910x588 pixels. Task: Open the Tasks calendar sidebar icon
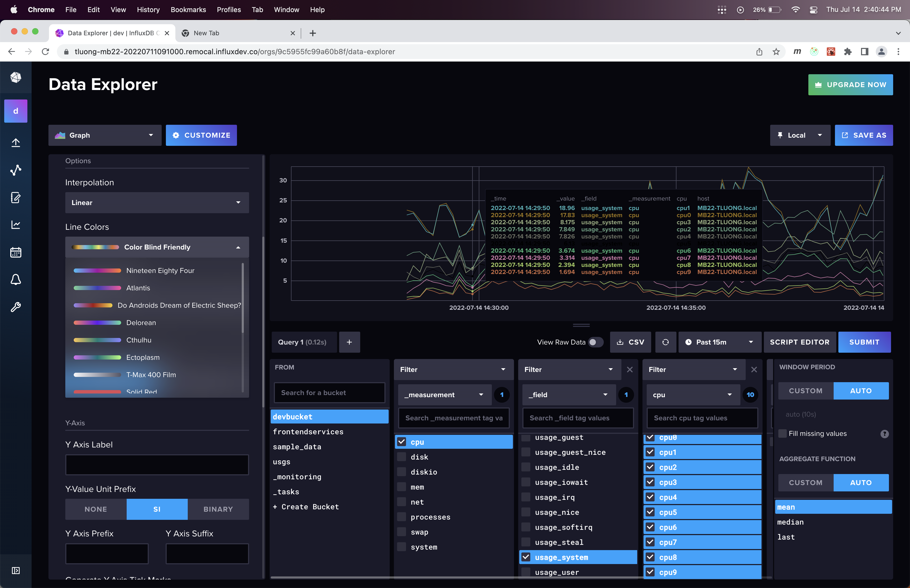tap(16, 252)
